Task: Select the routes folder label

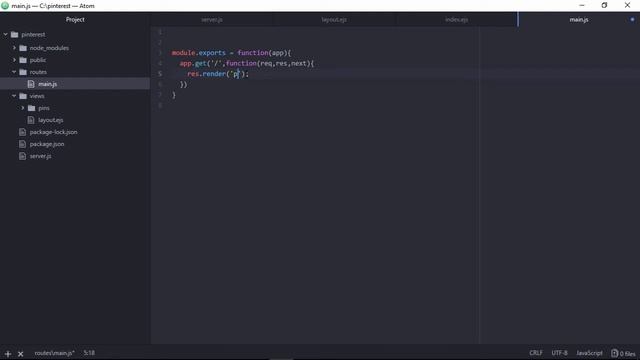Action: click(x=38, y=72)
